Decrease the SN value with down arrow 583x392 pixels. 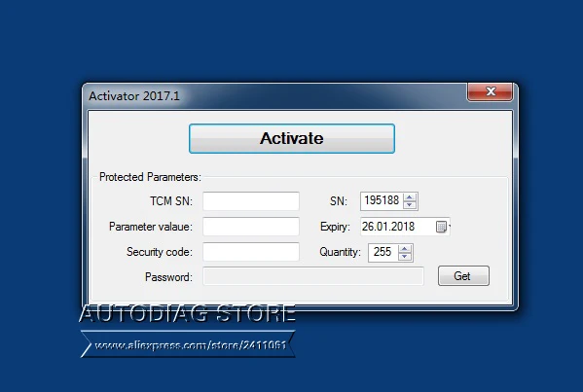pos(410,204)
